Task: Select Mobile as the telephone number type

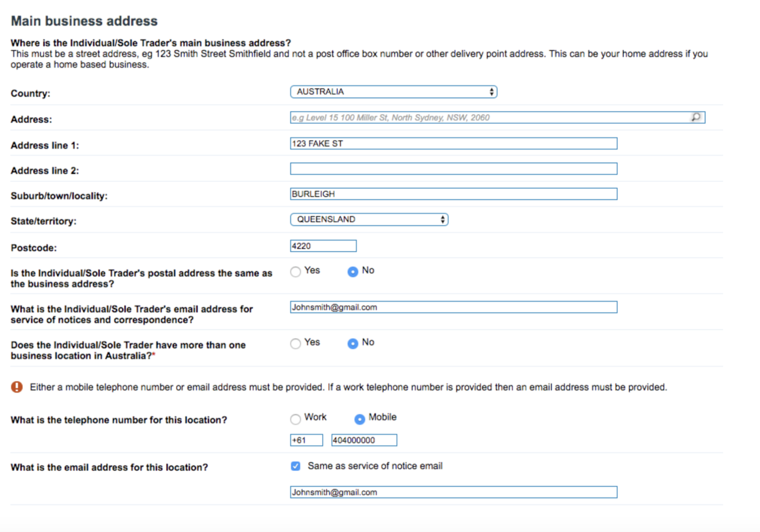Action: click(359, 419)
